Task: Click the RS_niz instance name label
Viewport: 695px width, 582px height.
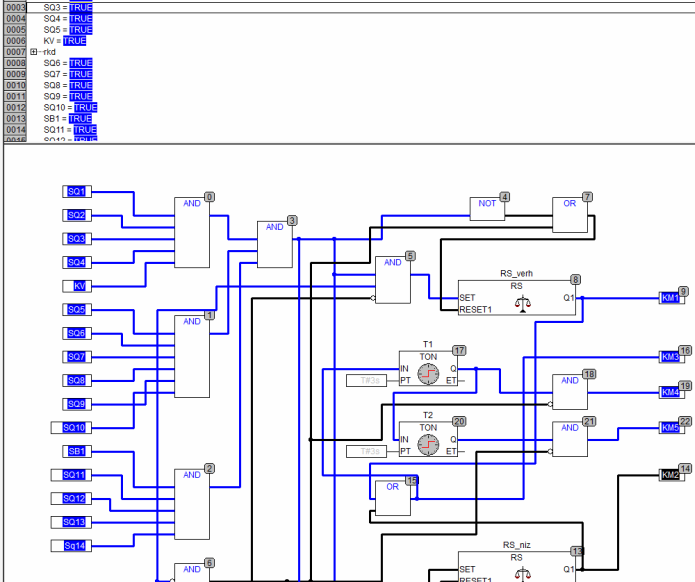Action: 516,545
